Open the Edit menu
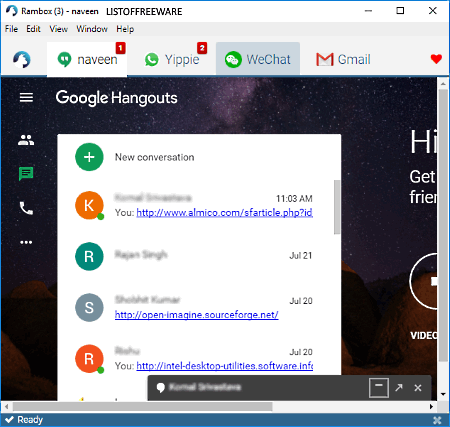Image resolution: width=450 pixels, height=427 pixels. pyautogui.click(x=33, y=29)
